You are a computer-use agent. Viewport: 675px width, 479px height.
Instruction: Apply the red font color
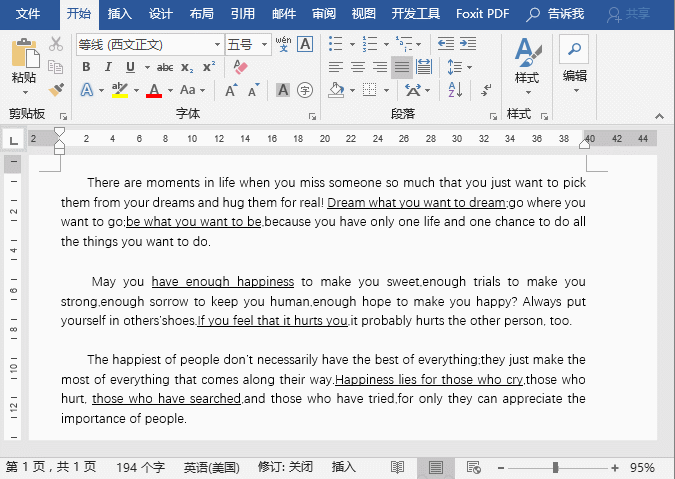pos(154,90)
